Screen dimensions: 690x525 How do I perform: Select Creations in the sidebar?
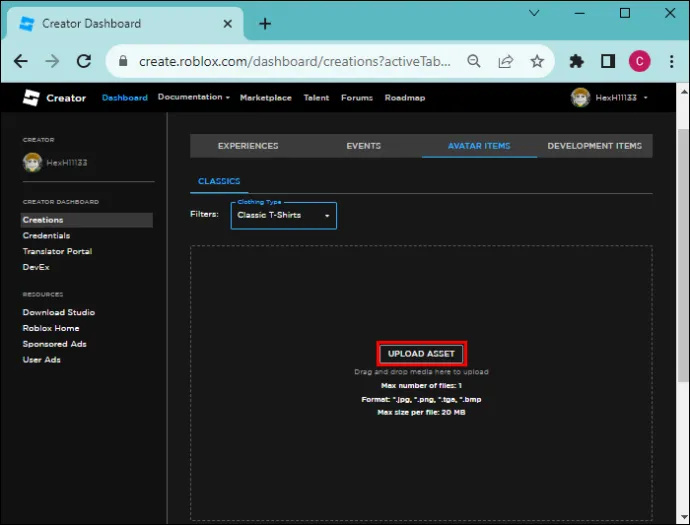pyautogui.click(x=87, y=220)
